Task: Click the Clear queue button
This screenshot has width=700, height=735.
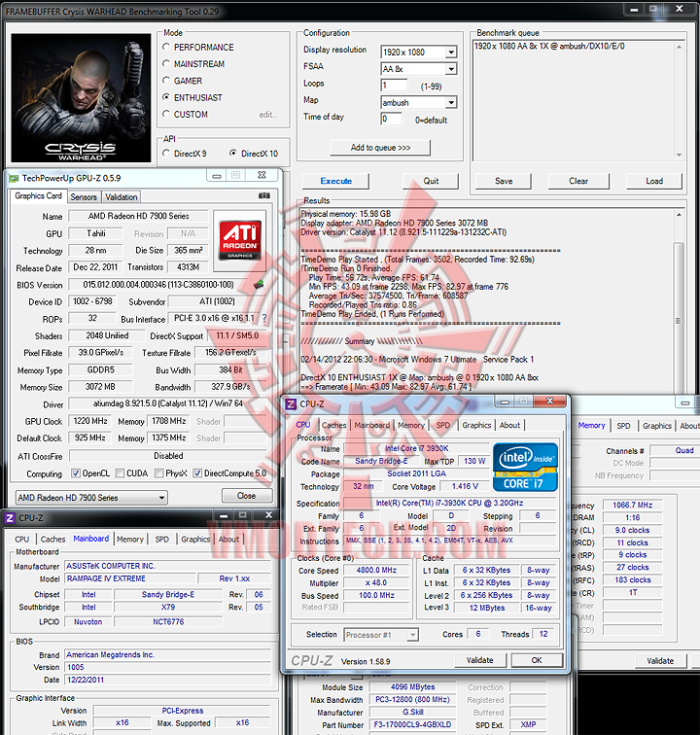Action: pyautogui.click(x=578, y=181)
